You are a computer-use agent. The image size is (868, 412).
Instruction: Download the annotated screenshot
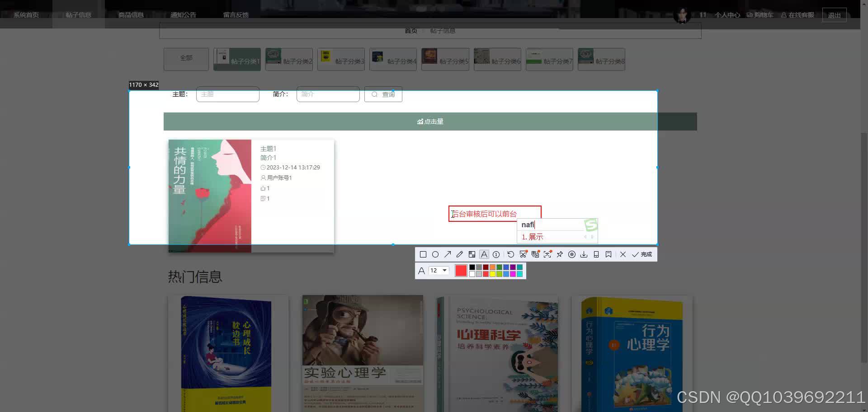pos(584,254)
